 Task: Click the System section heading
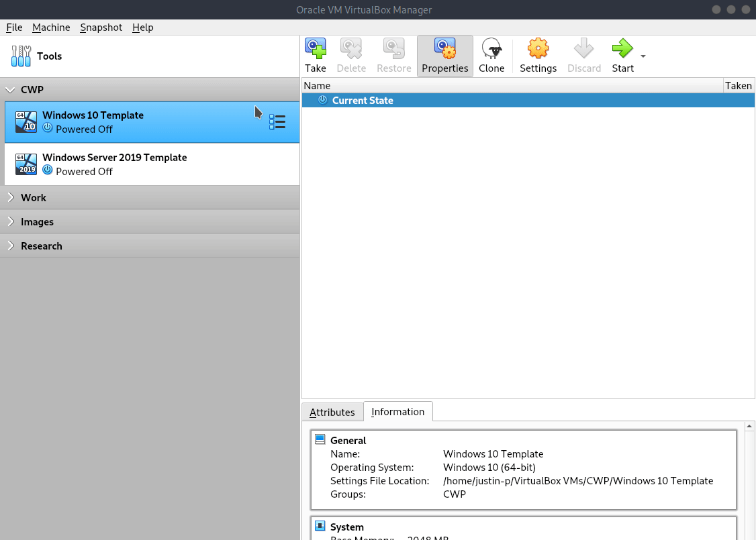(346, 527)
